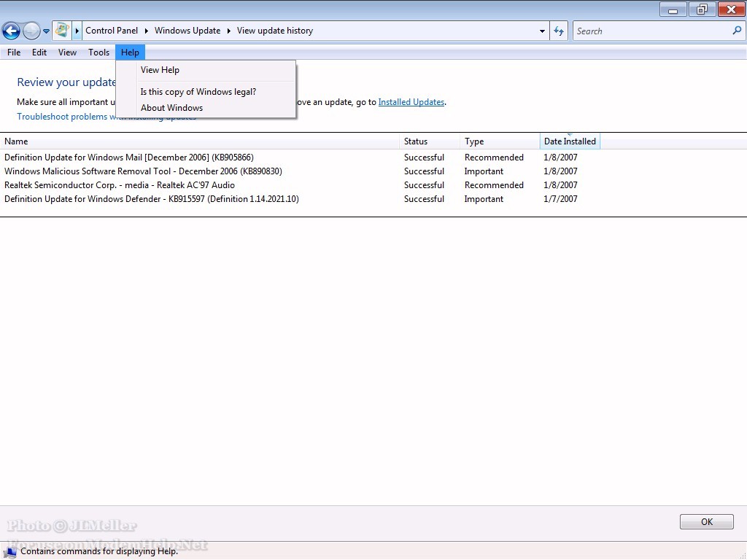Sort by the Date Installed column header
Screen dimensions: 747x560
(570, 141)
